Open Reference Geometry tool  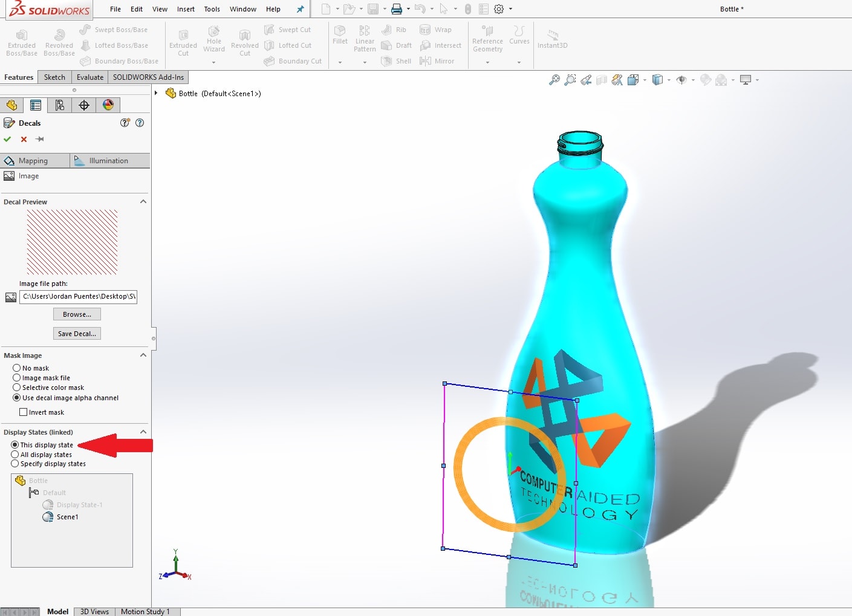(487, 39)
